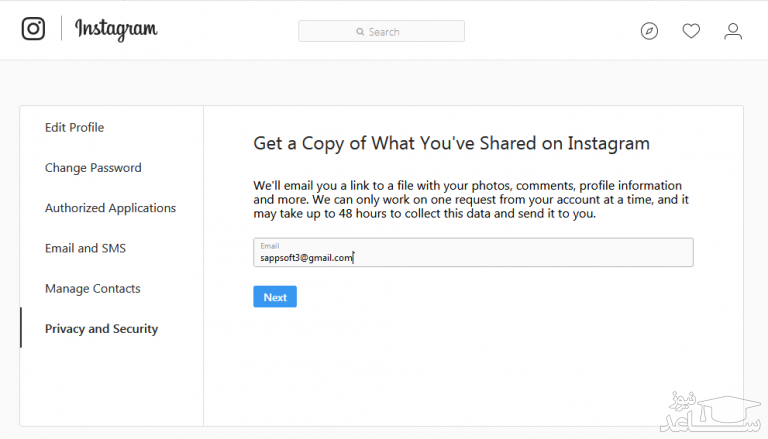Click the sappsoft3@gmail.com email address text
The width and height of the screenshot is (768, 439).
click(306, 258)
